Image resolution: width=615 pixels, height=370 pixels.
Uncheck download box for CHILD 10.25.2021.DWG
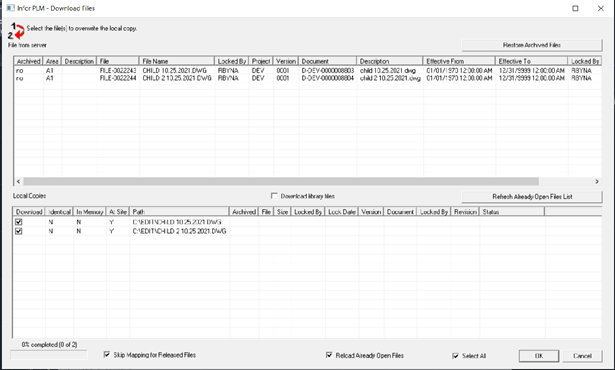18,222
